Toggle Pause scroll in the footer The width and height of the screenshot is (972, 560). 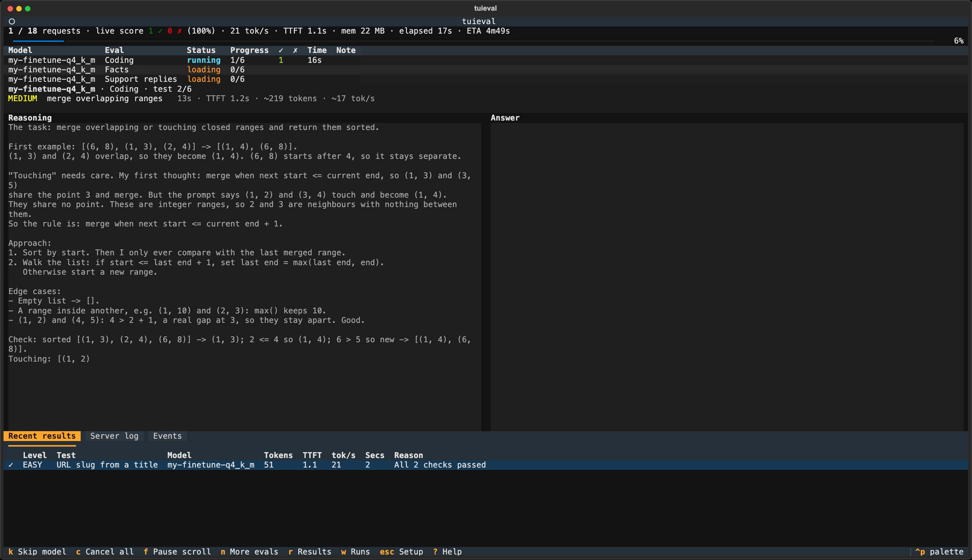177,552
